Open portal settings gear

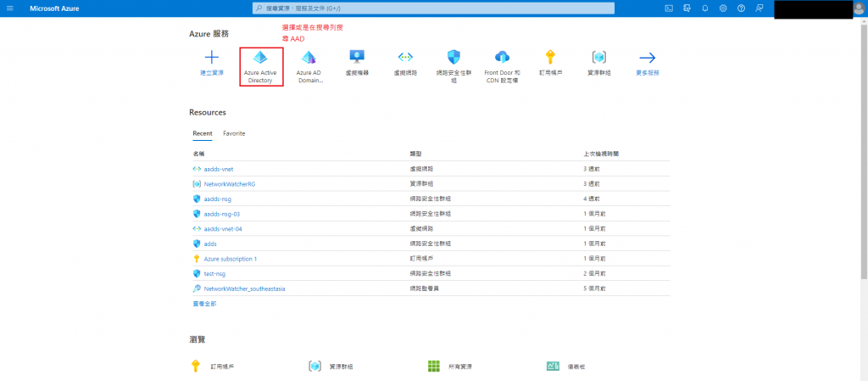723,8
